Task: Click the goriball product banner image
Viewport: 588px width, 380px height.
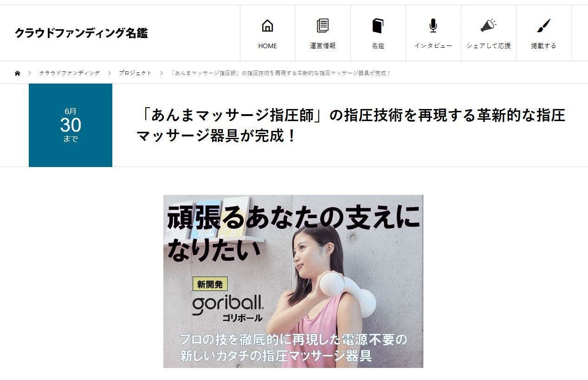Action: click(x=293, y=281)
